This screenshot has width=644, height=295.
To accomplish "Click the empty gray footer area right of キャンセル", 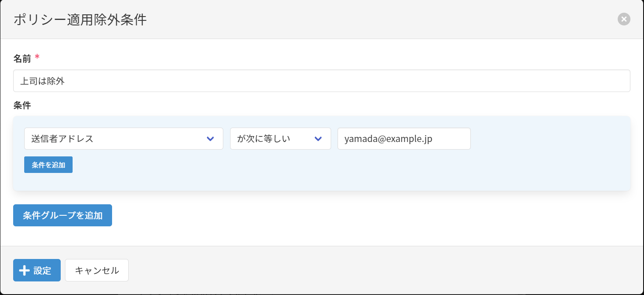I will [x=382, y=270].
